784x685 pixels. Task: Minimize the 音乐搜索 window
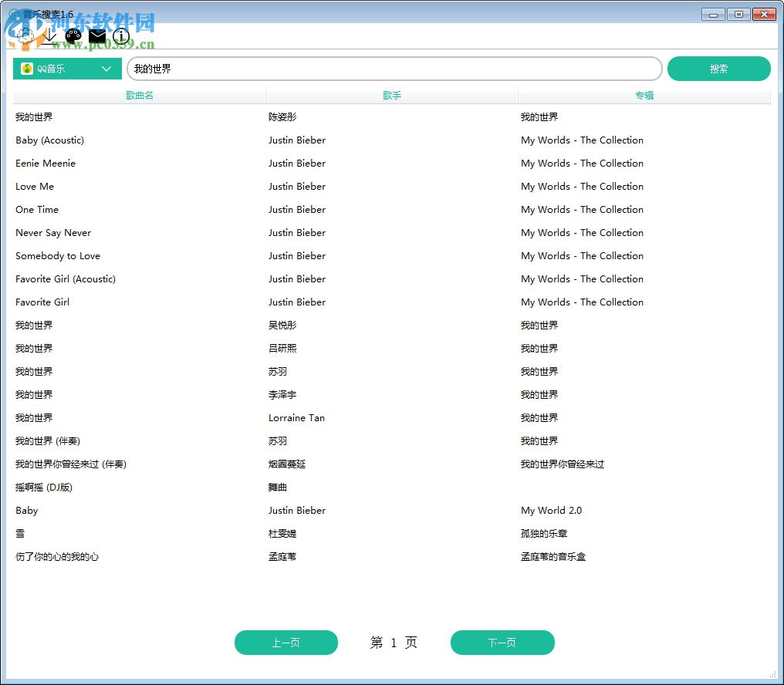(713, 15)
